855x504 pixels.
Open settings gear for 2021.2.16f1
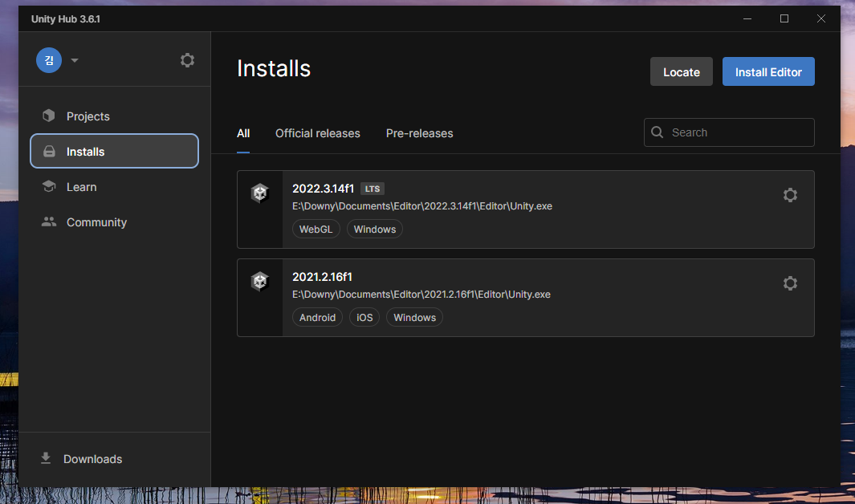click(790, 283)
